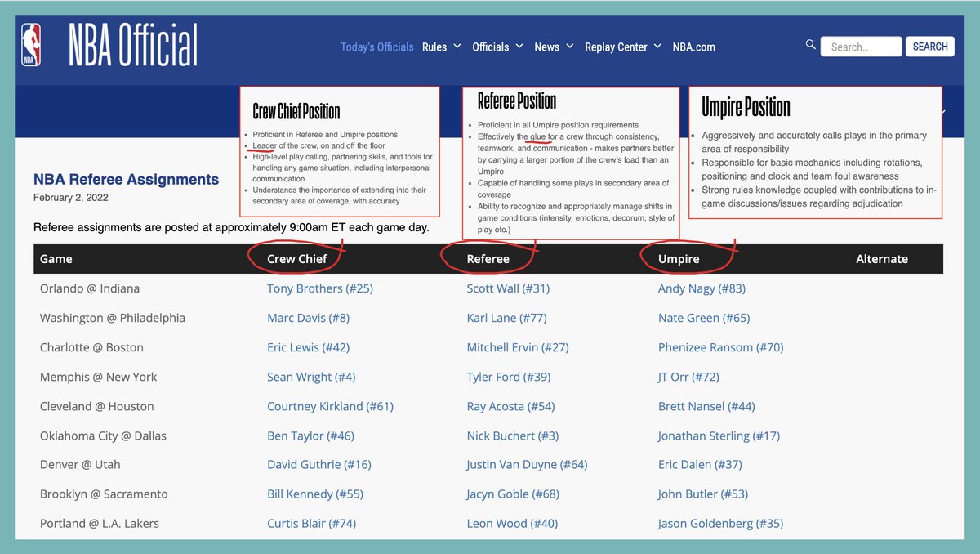This screenshot has height=554, width=980.
Task: Open Karl Lane (#77) profile
Action: pos(506,318)
